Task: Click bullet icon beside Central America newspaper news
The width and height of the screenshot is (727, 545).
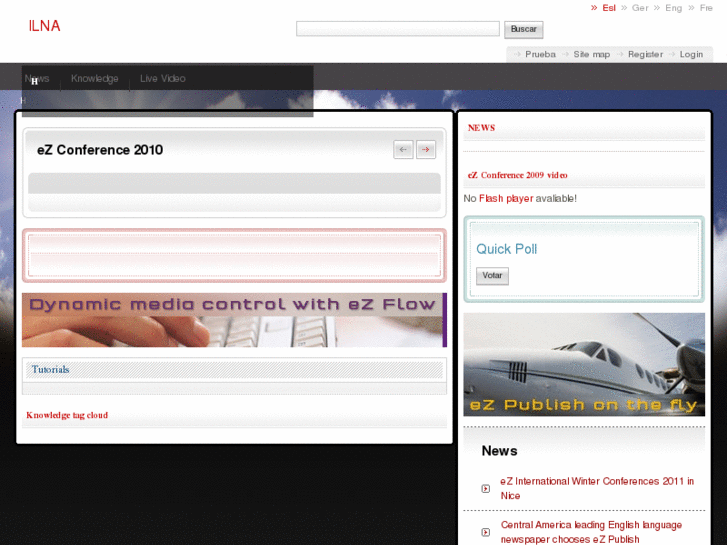Action: [485, 532]
